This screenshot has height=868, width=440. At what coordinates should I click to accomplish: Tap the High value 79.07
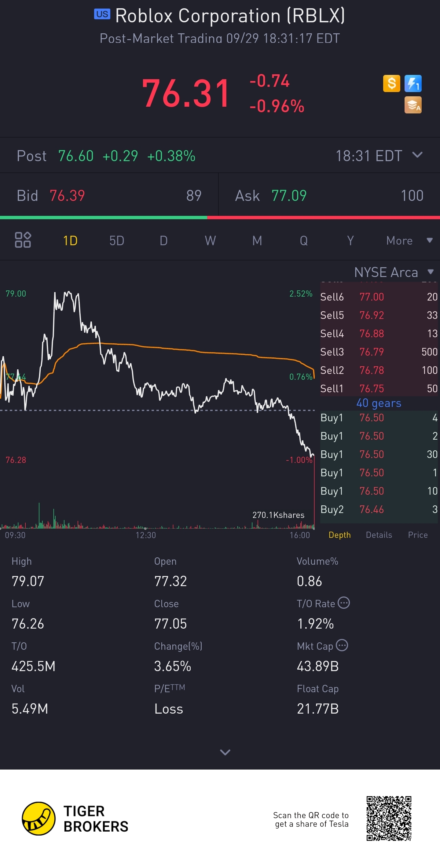point(28,581)
